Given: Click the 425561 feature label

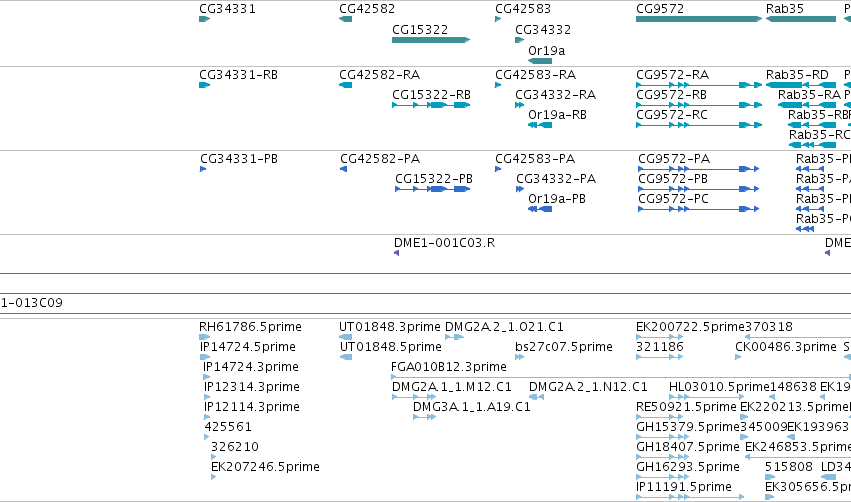Looking at the screenshot, I should 228,427.
